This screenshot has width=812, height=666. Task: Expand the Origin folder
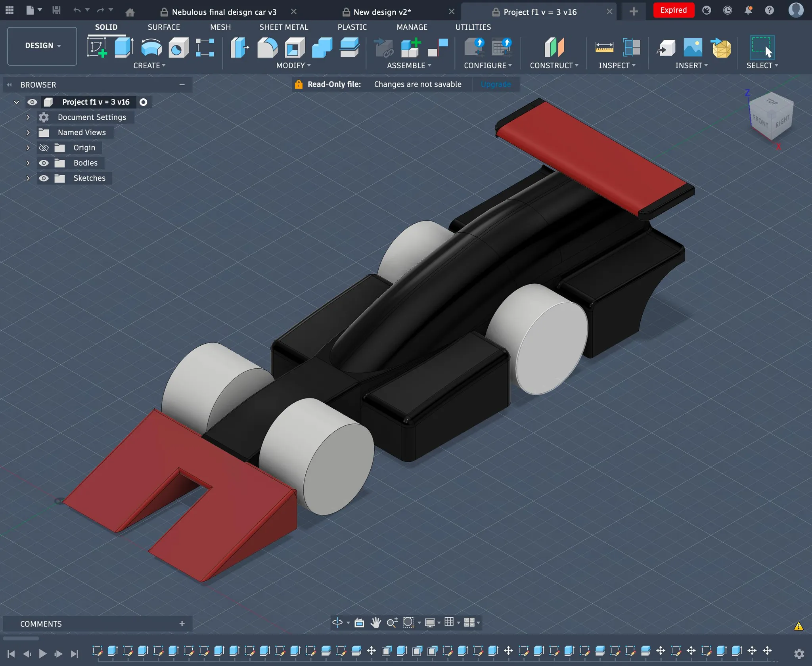click(x=28, y=148)
